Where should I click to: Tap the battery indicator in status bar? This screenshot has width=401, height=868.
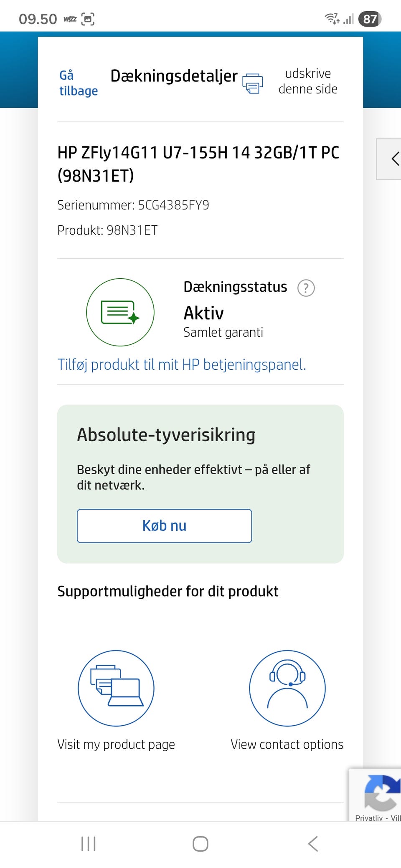coord(370,19)
